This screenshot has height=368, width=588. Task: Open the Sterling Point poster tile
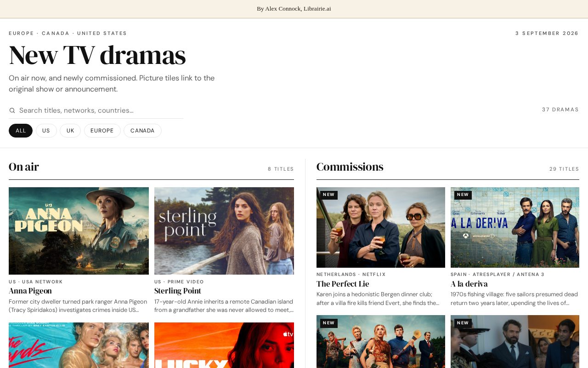pos(224,231)
